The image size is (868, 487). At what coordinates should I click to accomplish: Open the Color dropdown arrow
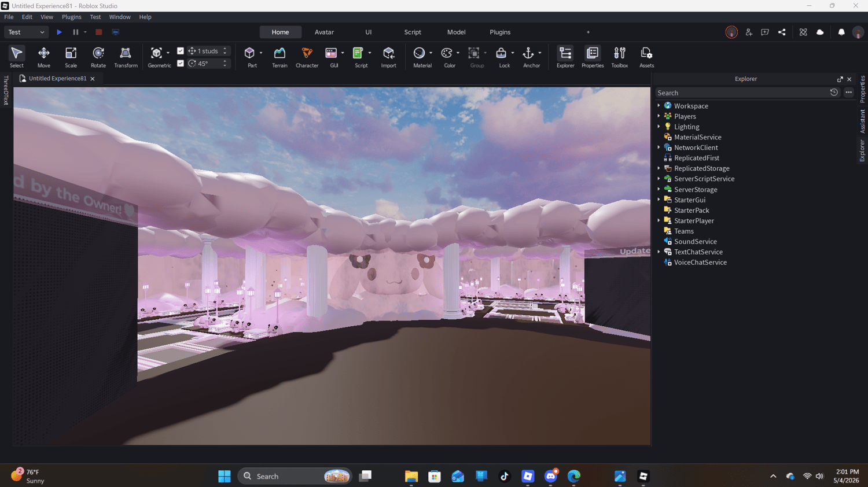pyautogui.click(x=458, y=53)
